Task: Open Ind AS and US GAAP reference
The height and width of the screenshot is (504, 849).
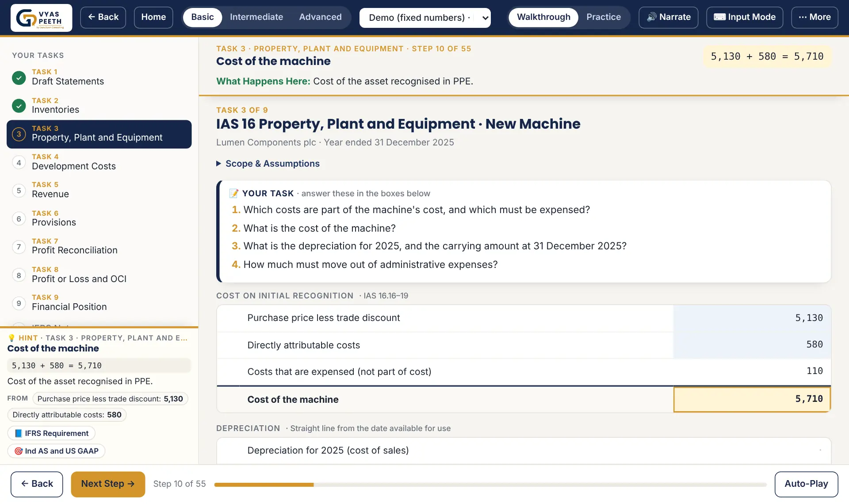Action: (x=56, y=451)
